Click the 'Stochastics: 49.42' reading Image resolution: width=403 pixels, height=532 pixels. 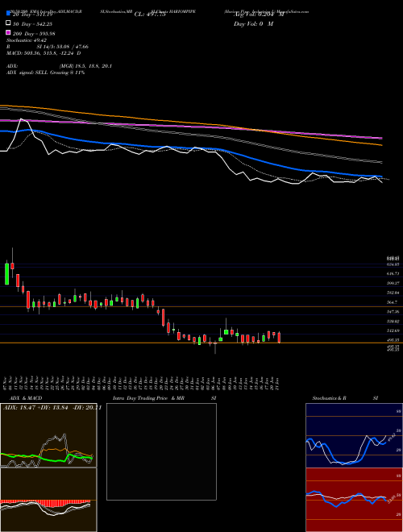point(27,39)
